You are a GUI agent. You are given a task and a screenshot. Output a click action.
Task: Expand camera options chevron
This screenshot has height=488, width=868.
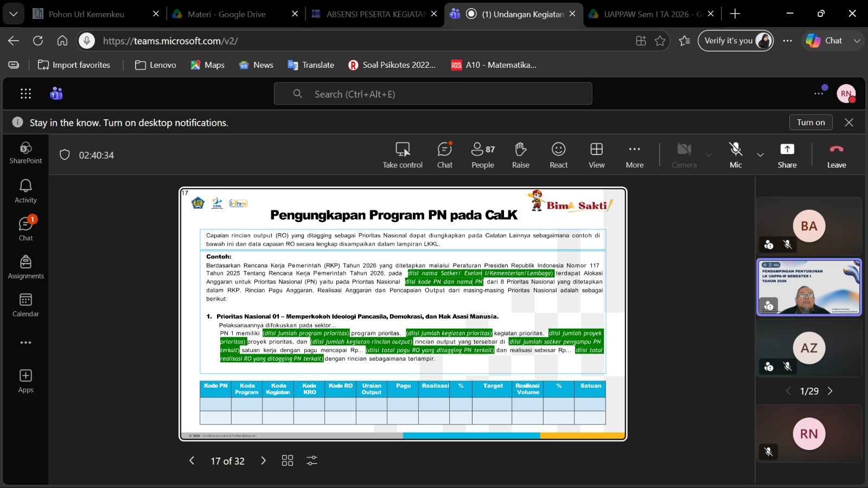pyautogui.click(x=709, y=155)
